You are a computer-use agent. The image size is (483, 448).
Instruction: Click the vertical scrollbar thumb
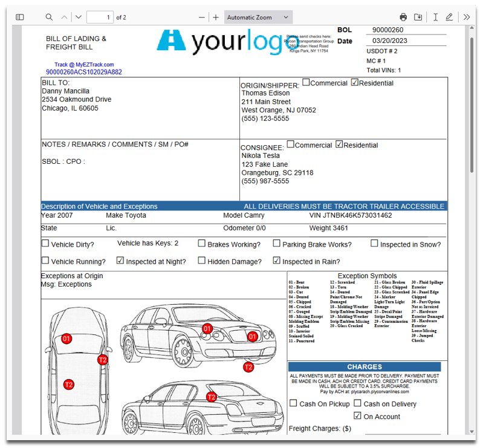point(472,105)
